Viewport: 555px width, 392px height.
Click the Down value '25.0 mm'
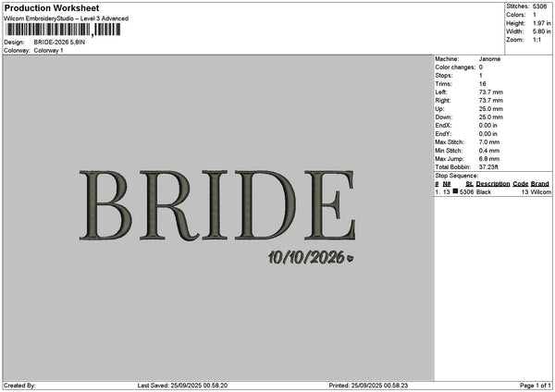pos(491,117)
